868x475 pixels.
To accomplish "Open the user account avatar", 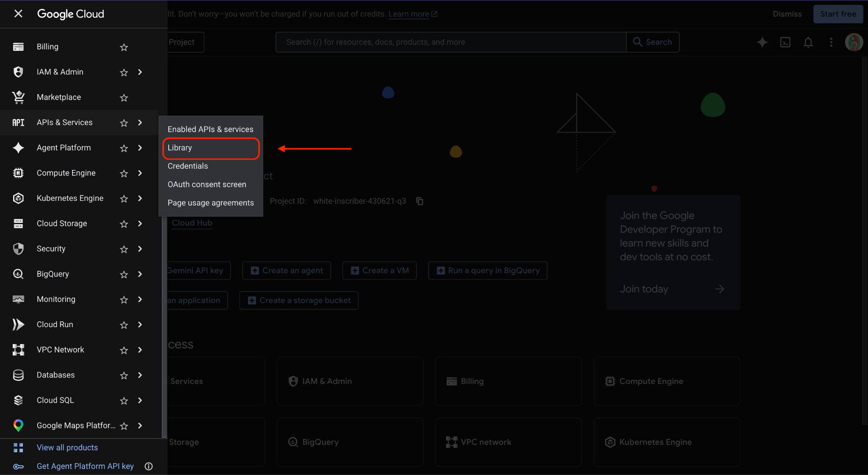I will coord(854,42).
